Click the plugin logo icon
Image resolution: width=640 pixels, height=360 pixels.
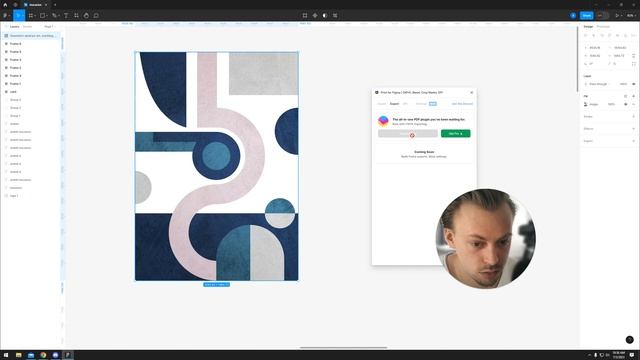click(x=383, y=121)
